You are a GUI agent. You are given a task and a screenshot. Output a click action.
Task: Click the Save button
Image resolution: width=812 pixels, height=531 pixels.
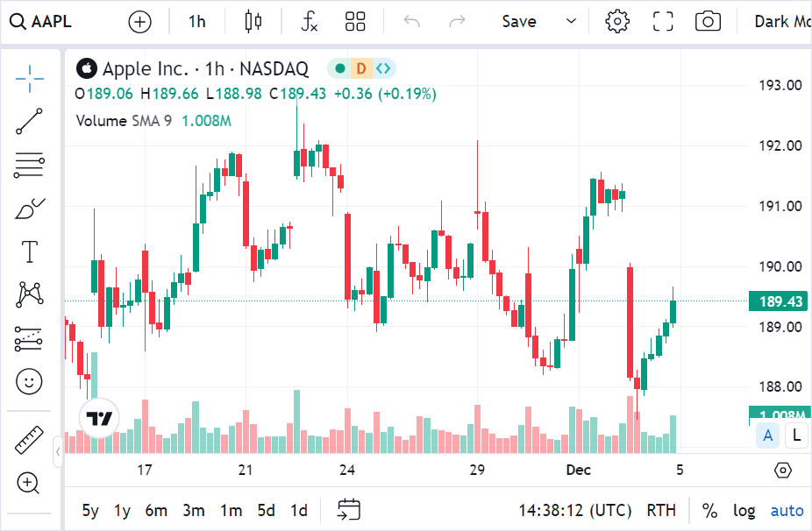(519, 22)
